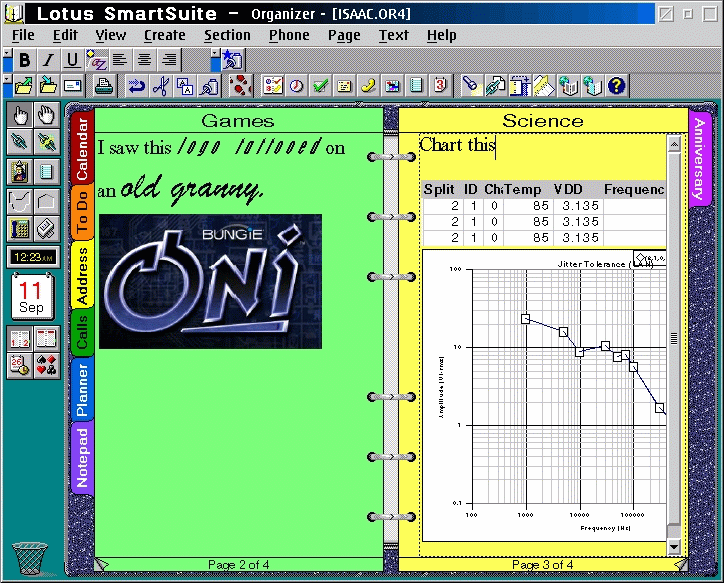Select the open grabbing hand tool
The height and width of the screenshot is (583, 724).
coord(47,115)
